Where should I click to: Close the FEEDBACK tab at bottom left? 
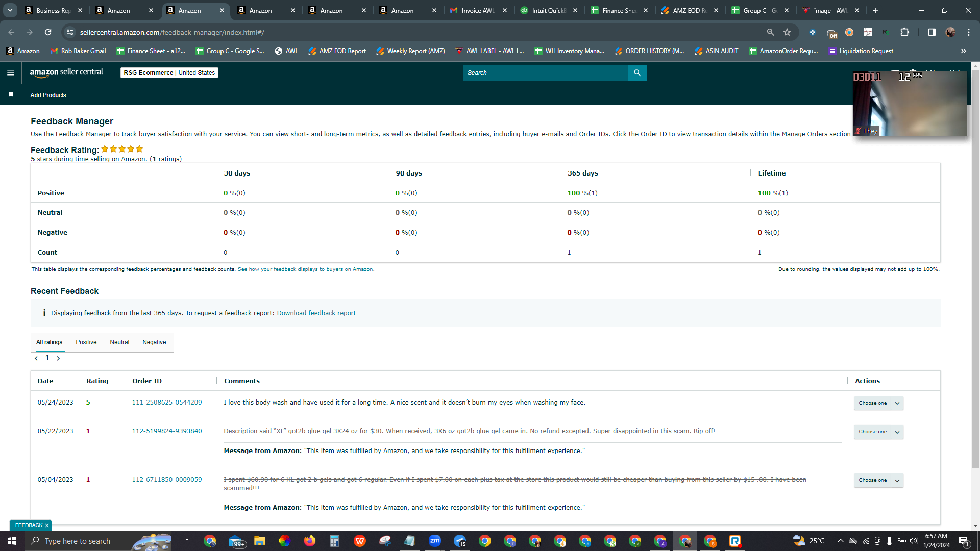(x=47, y=525)
